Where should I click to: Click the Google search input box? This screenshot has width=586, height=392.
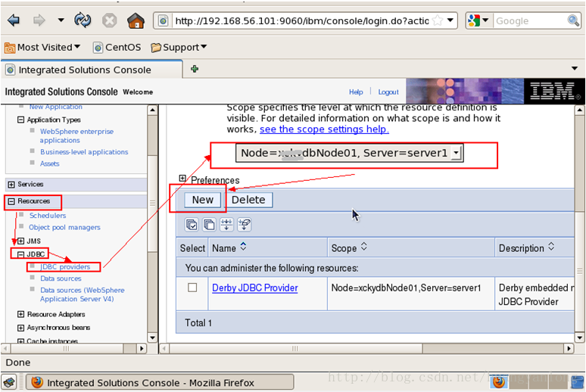pos(530,21)
